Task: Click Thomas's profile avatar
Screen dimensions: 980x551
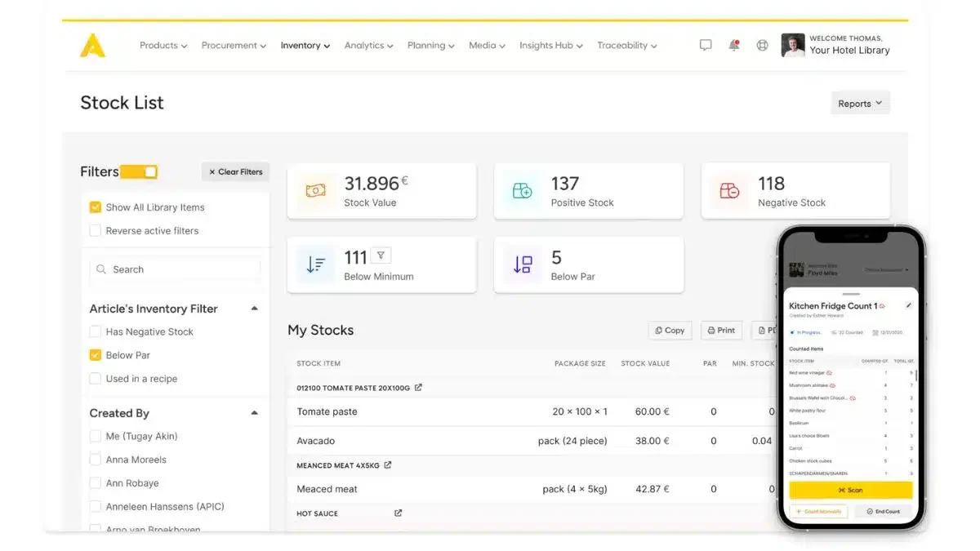Action: [792, 45]
